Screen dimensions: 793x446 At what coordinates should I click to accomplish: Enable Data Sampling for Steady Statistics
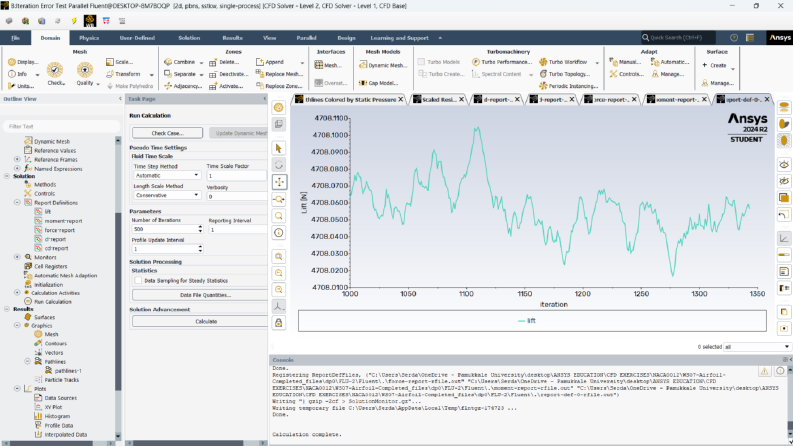(138, 280)
